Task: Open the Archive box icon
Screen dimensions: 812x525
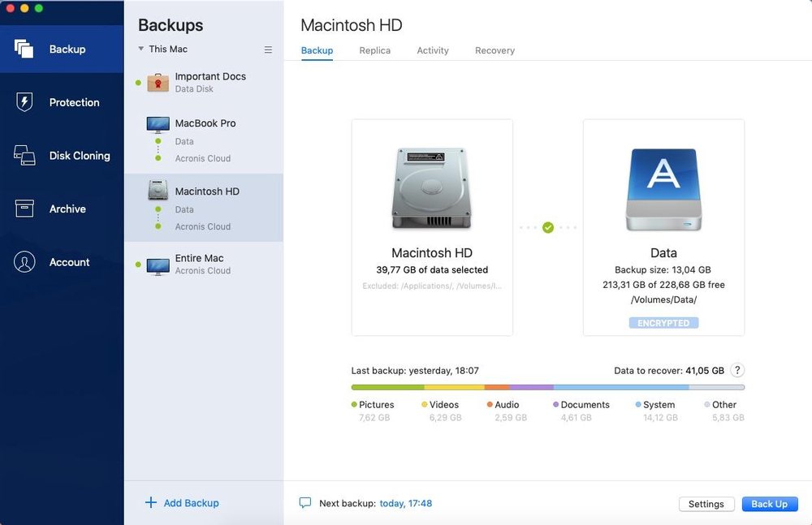Action: 24,209
